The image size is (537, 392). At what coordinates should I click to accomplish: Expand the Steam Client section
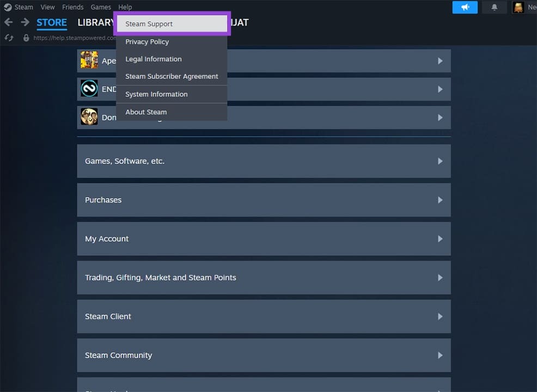264,316
